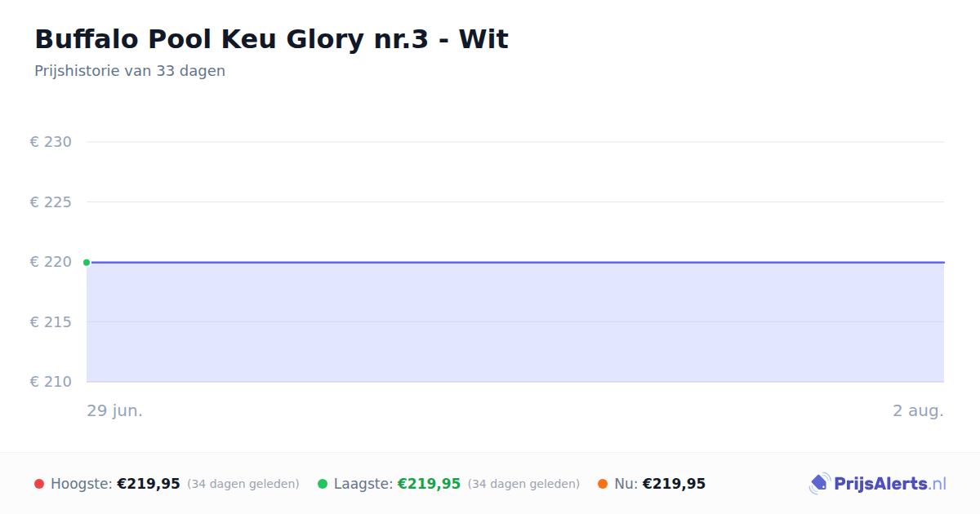Click the 2 aug. date label
Screen dimensions: 980x514
[918, 411]
